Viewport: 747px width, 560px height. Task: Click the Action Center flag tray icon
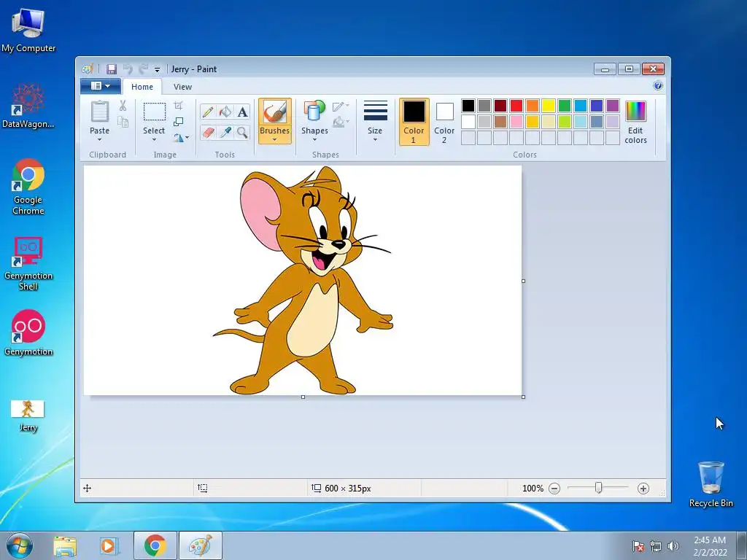click(x=638, y=546)
